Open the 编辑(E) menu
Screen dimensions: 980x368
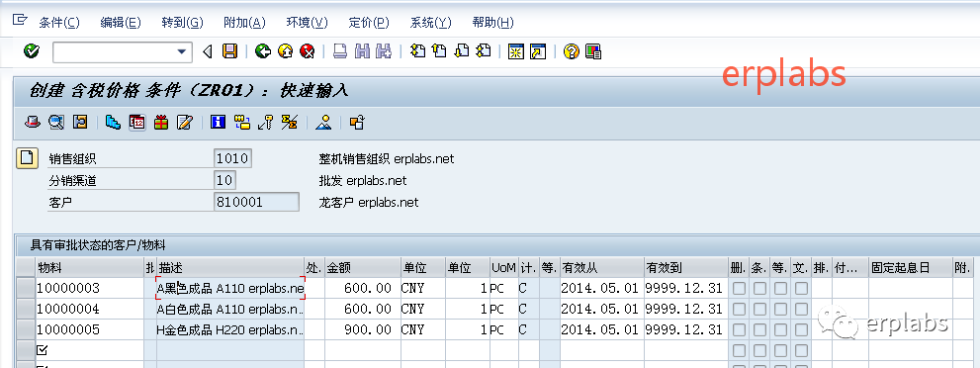121,23
